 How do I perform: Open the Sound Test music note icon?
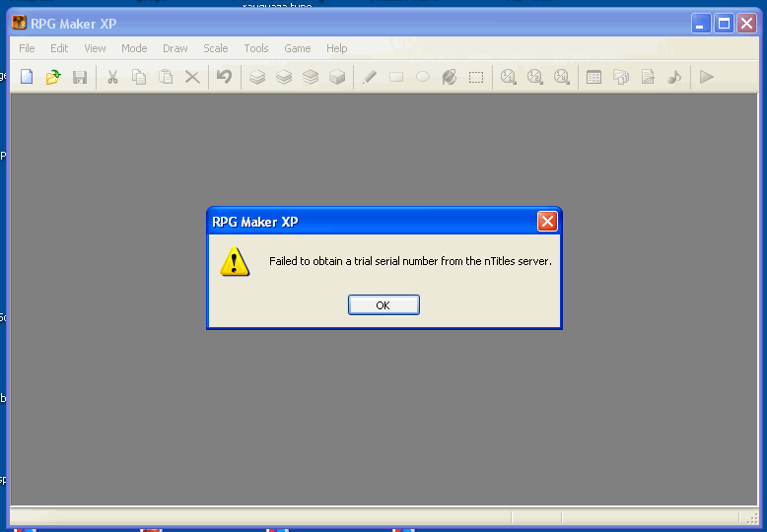(674, 77)
